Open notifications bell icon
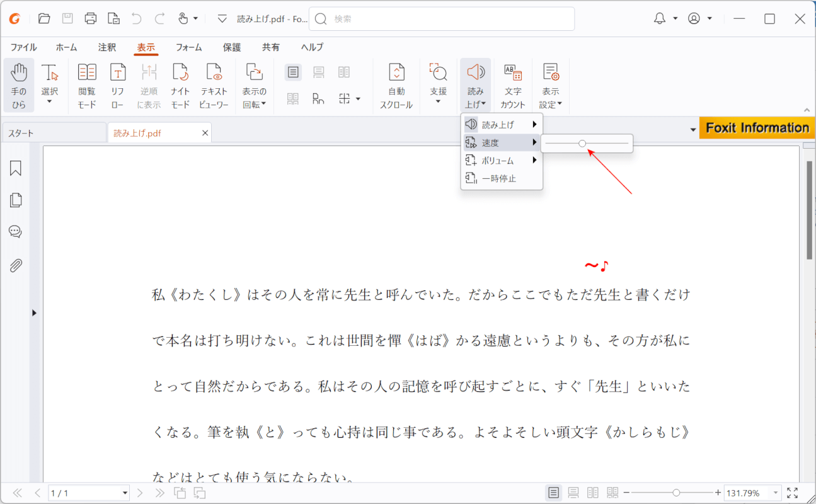 [660, 18]
